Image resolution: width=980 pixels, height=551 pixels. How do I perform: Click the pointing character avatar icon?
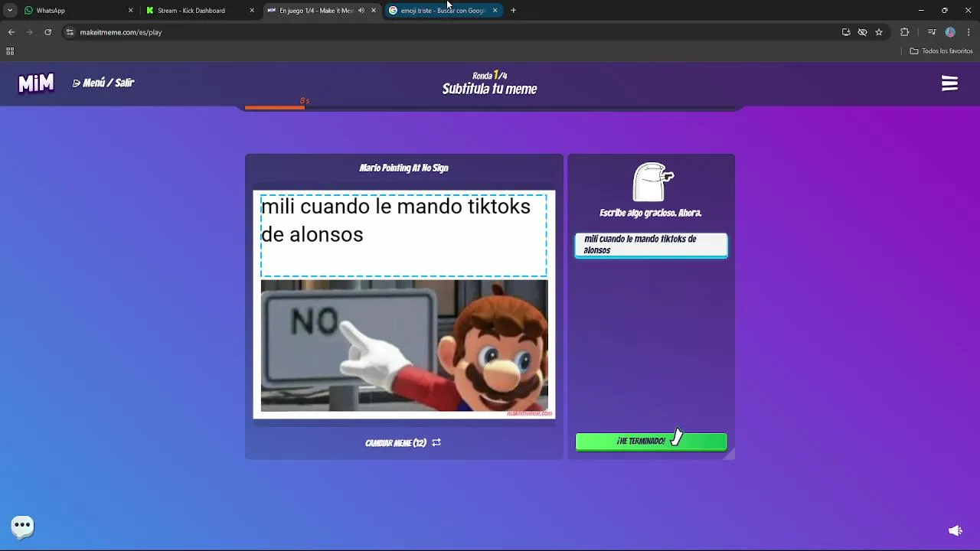(x=653, y=182)
